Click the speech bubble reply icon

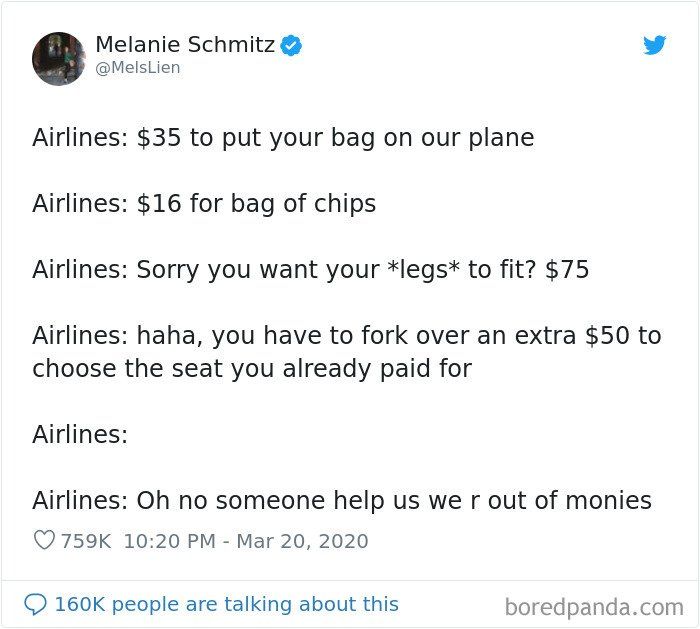pyautogui.click(x=35, y=604)
